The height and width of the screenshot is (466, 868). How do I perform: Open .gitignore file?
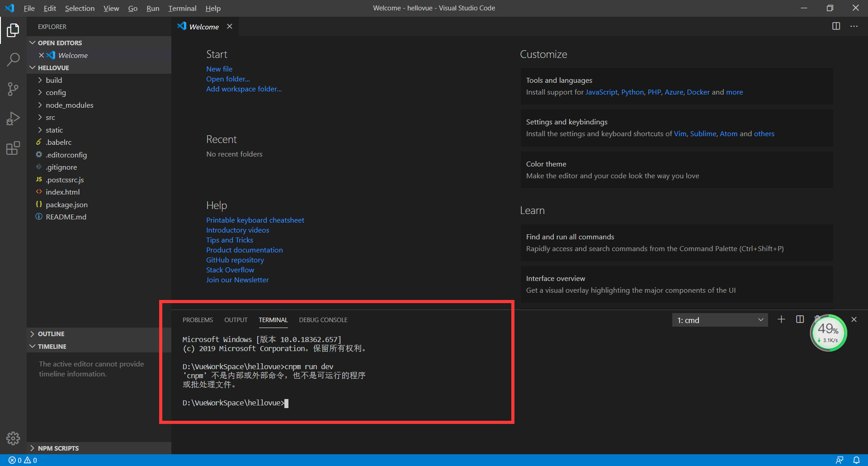99,167
